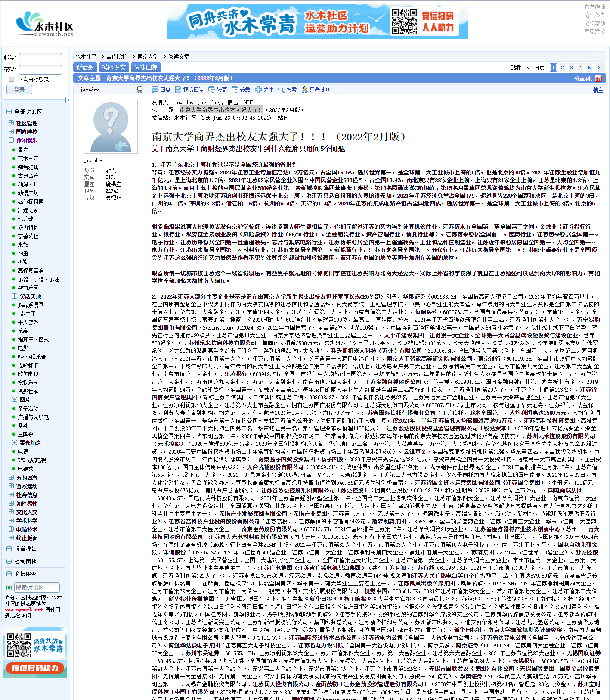Expand the 国内院校 tree node

click(x=11, y=131)
